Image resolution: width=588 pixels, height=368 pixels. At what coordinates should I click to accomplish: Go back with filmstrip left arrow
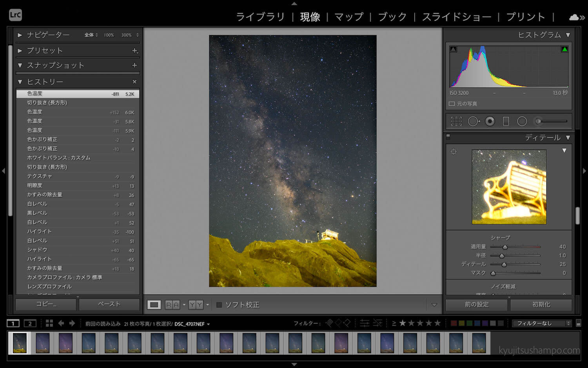(x=61, y=323)
